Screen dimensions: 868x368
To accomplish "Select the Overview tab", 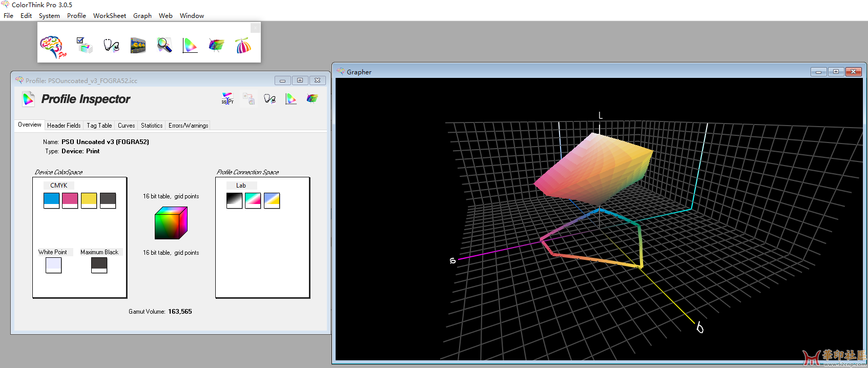I will [30, 125].
